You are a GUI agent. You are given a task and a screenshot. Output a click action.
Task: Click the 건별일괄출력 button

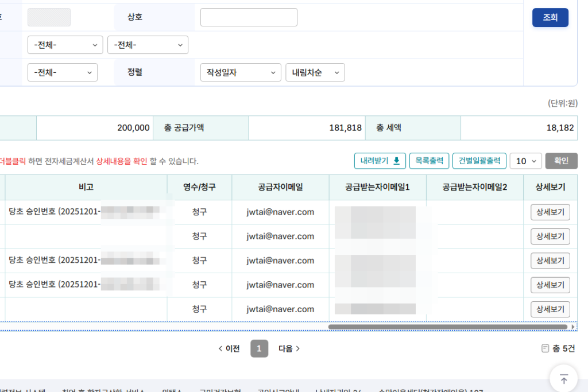(x=479, y=161)
